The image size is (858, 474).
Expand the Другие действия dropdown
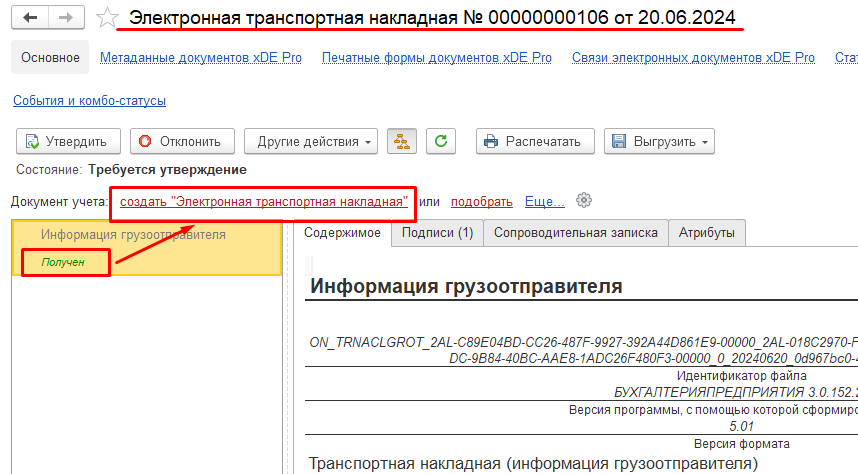(x=311, y=141)
